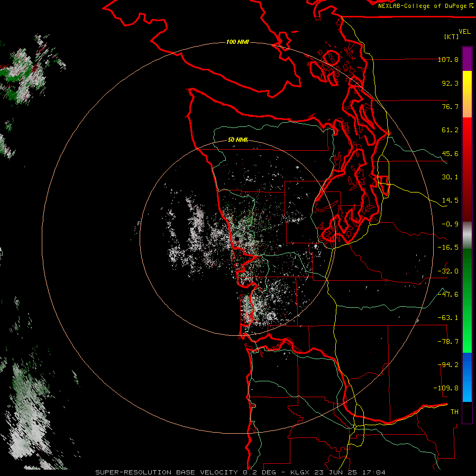This screenshot has width=476, height=476.
Task: Click the 14.5 scale value
Action: click(450, 200)
